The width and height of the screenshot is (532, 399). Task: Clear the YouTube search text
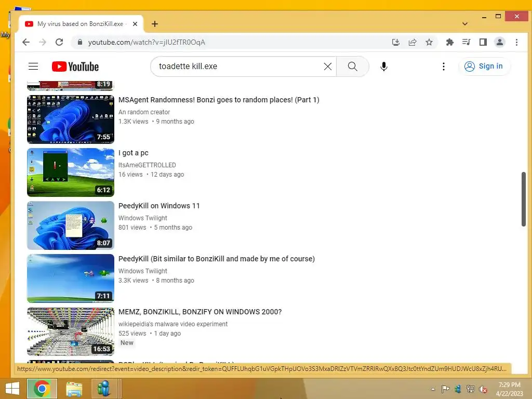click(x=328, y=66)
